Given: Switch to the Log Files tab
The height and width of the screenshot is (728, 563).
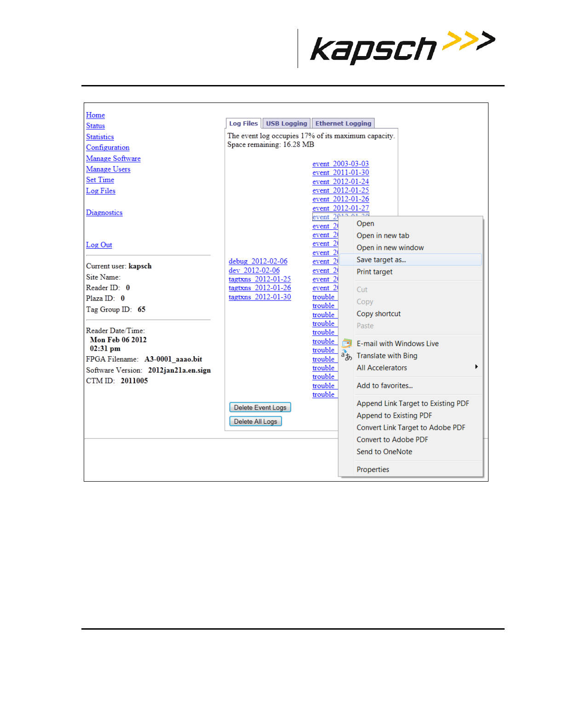Looking at the screenshot, I should (243, 123).
